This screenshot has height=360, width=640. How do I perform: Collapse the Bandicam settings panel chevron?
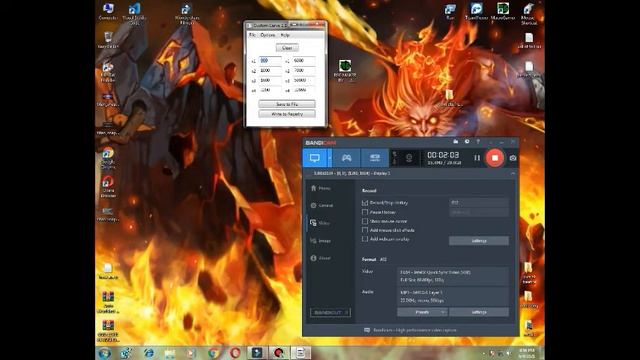pyautogui.click(x=513, y=173)
